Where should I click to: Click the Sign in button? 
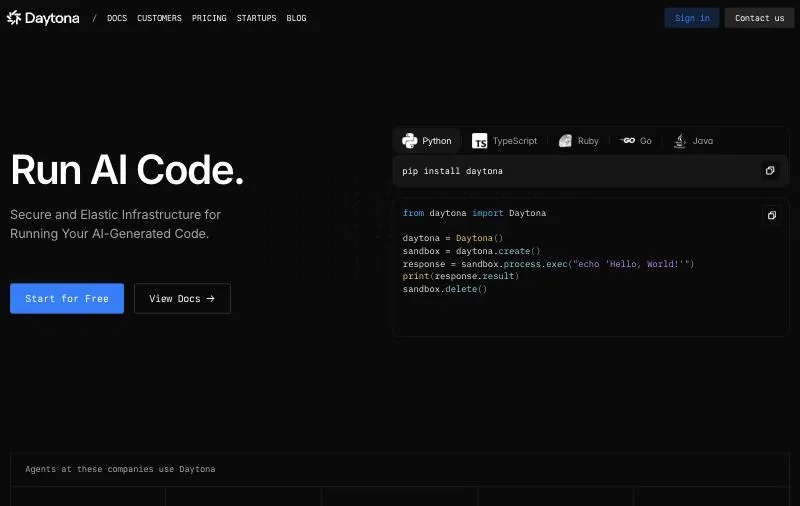(692, 18)
